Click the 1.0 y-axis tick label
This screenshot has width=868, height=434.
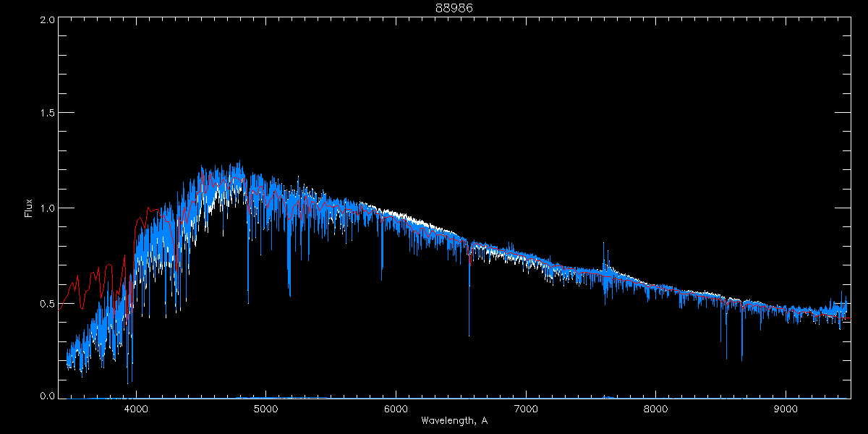(45, 208)
